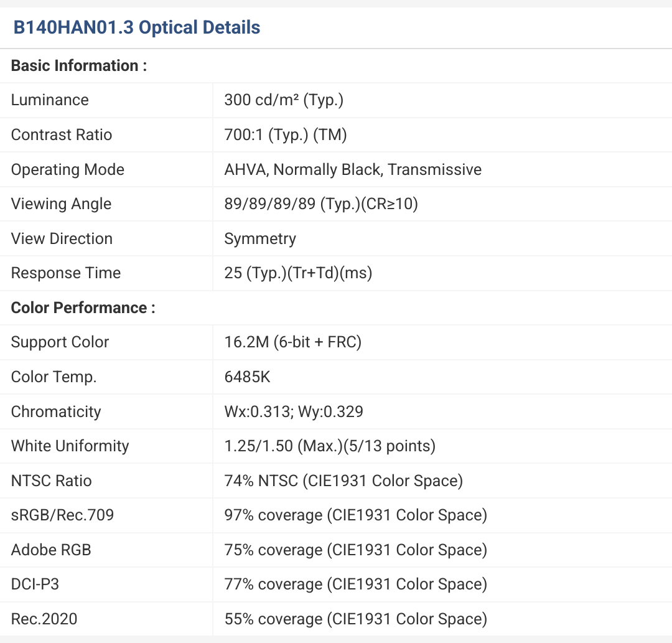Select the Contrast Ratio label
672x643 pixels.
pos(62,134)
